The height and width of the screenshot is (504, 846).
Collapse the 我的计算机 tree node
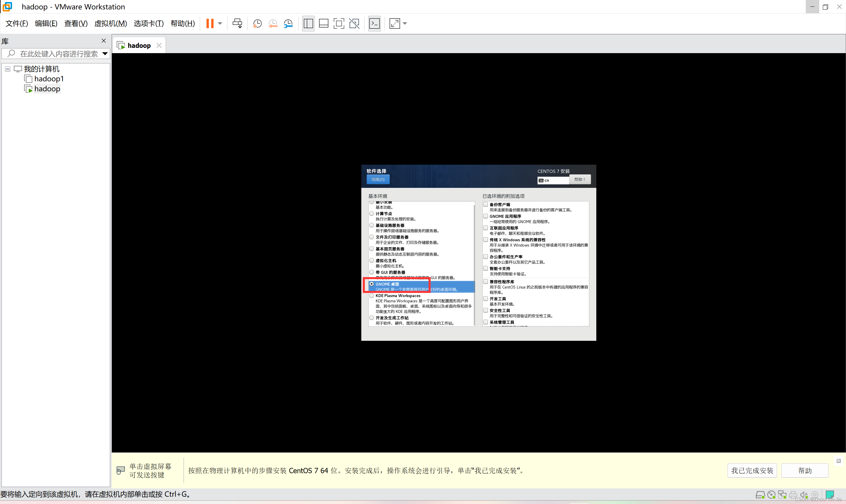[x=7, y=69]
